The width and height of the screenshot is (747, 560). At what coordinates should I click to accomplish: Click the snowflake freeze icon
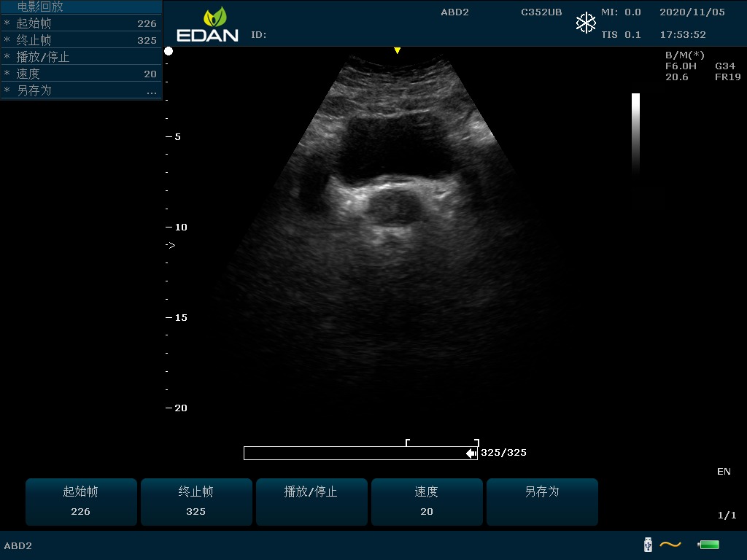pyautogui.click(x=586, y=23)
